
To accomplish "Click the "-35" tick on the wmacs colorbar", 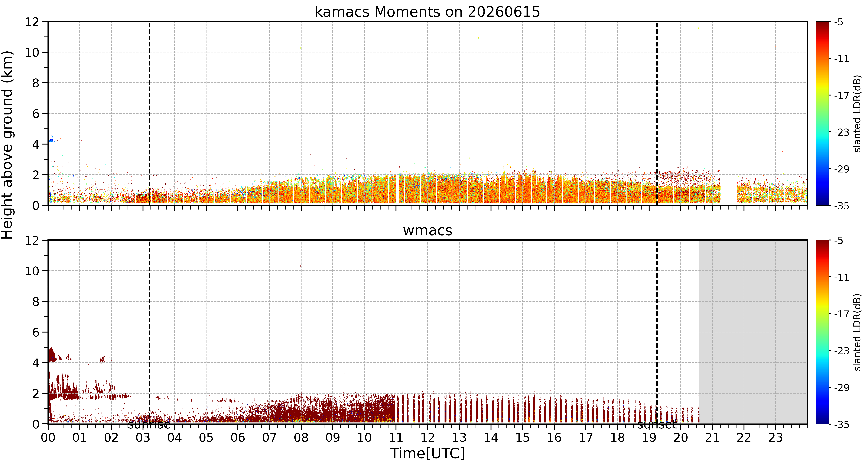I will point(841,424).
